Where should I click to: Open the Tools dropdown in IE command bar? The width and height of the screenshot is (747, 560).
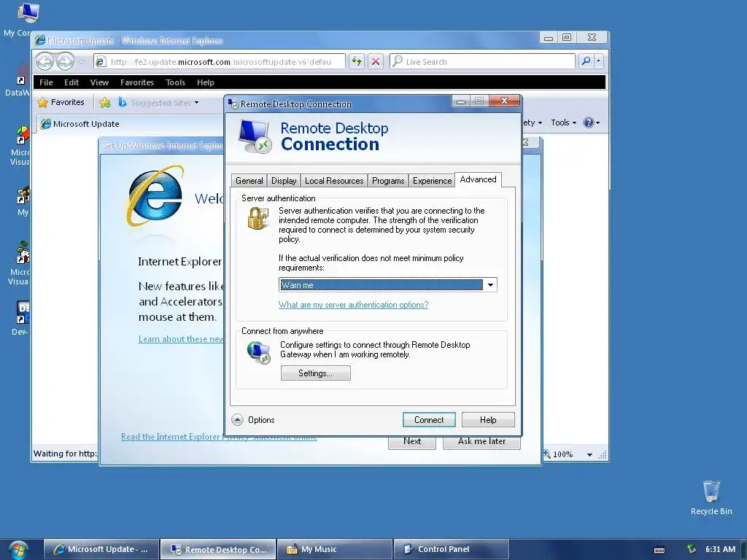[564, 122]
